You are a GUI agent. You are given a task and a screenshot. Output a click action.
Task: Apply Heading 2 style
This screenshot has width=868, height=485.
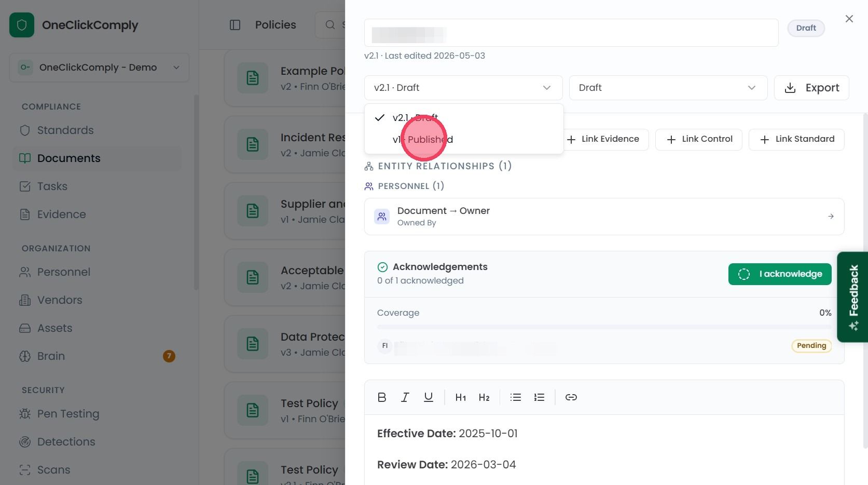coord(484,397)
